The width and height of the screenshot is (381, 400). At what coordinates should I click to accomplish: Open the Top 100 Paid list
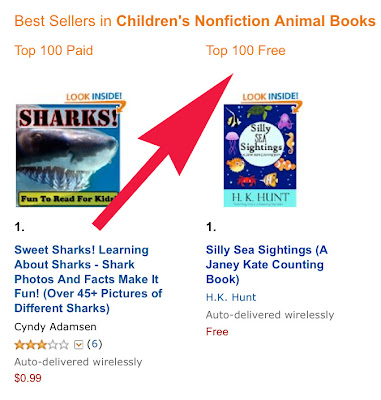54,51
